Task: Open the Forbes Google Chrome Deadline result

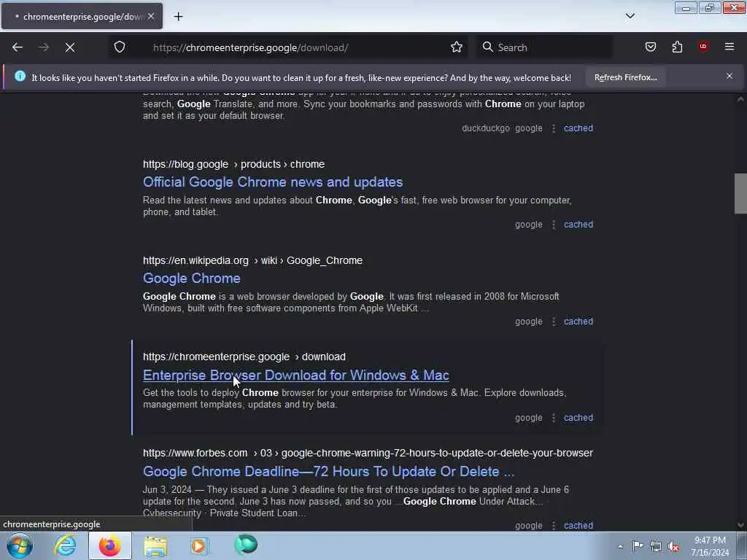Action: coord(329,472)
